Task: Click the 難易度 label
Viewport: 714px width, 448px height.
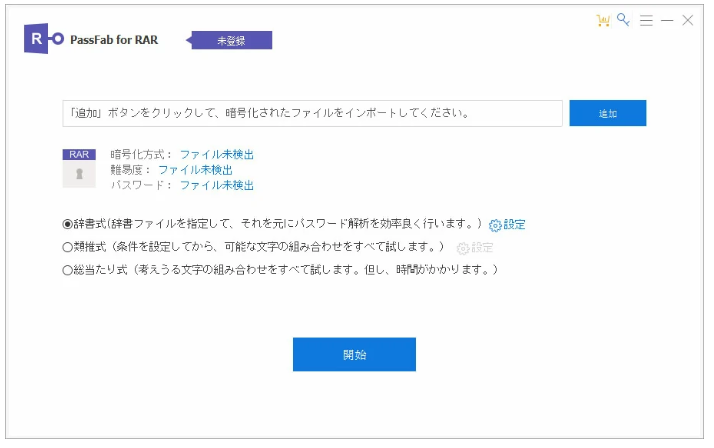Action: click(130, 170)
